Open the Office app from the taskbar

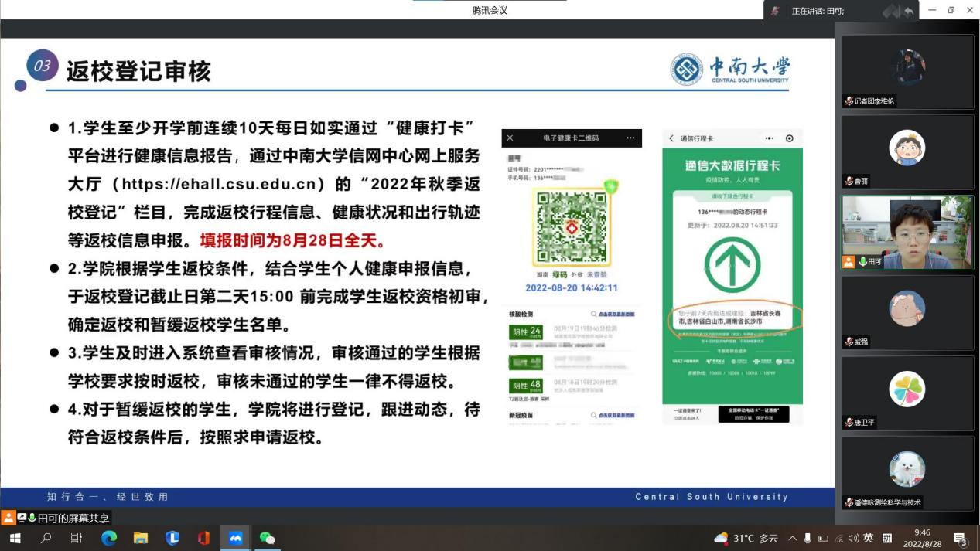[x=203, y=539]
